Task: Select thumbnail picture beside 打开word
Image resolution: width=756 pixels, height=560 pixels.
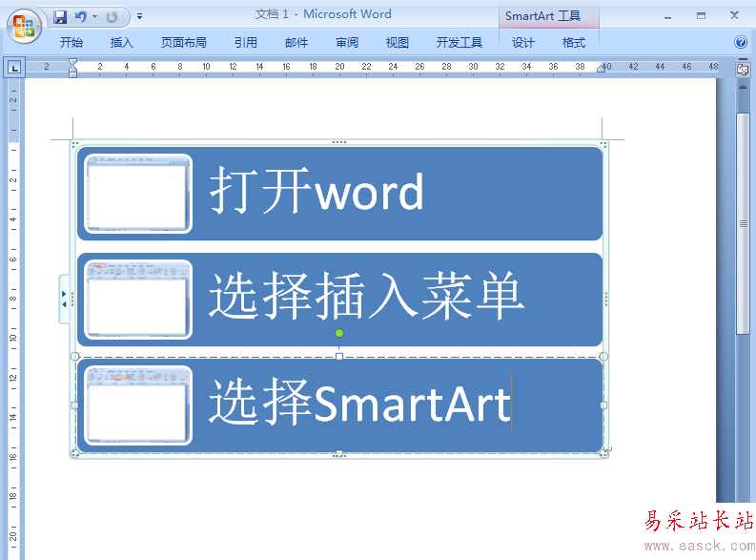Action: 138,194
